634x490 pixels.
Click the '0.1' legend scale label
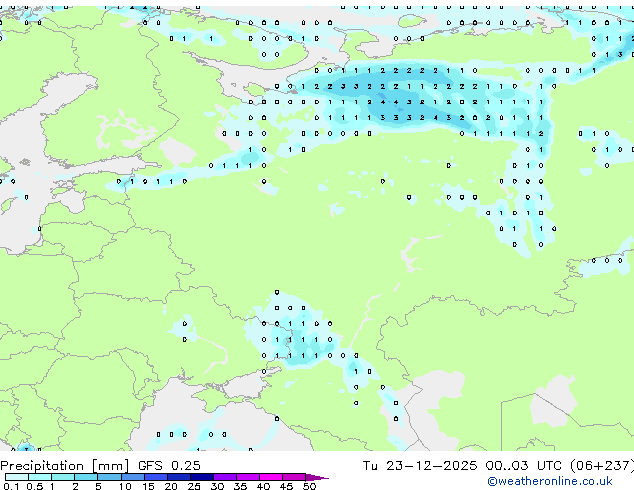(11, 486)
